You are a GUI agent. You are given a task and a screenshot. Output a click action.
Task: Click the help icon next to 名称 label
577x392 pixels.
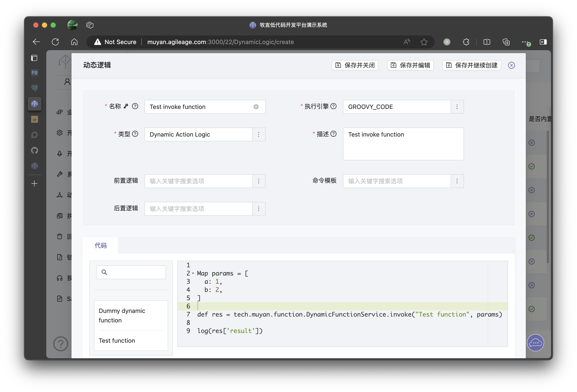click(x=135, y=106)
